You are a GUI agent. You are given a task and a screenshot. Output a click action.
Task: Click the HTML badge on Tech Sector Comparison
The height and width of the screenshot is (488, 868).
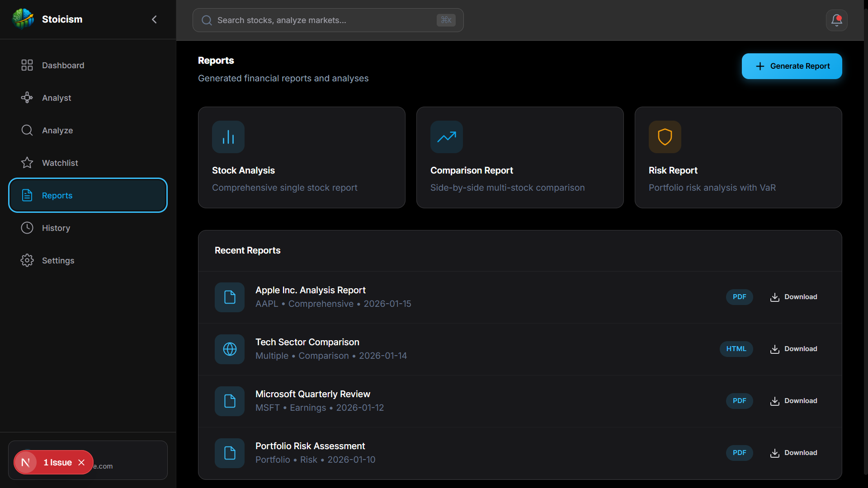(736, 349)
